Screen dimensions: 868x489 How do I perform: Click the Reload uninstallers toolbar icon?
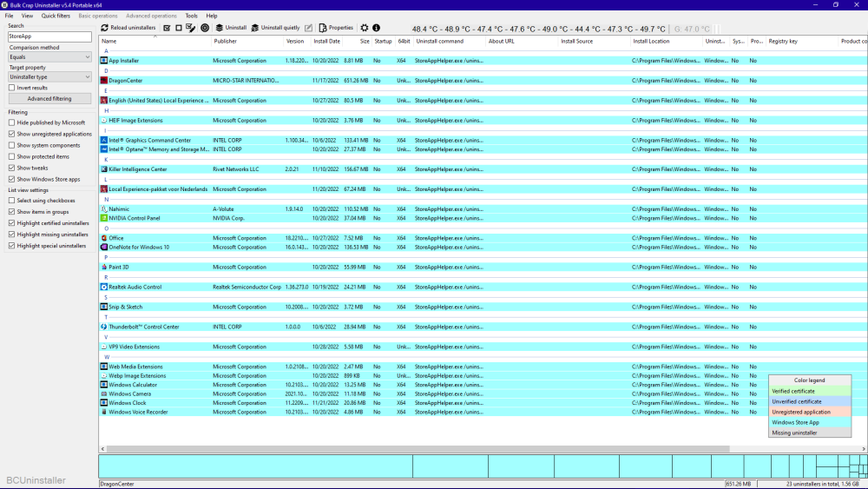(105, 28)
